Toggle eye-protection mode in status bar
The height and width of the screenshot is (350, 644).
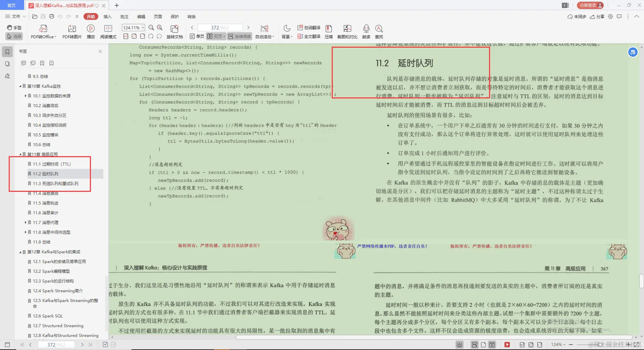pyautogui.click(x=459, y=345)
